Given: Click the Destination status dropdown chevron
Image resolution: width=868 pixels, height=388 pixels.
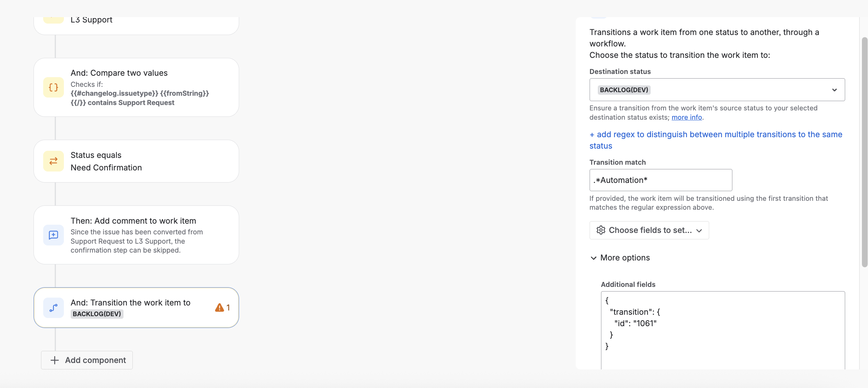Looking at the screenshot, I should tap(834, 90).
